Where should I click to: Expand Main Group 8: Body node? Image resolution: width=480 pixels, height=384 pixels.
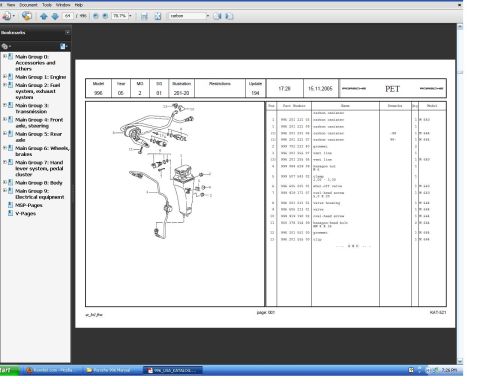point(5,182)
